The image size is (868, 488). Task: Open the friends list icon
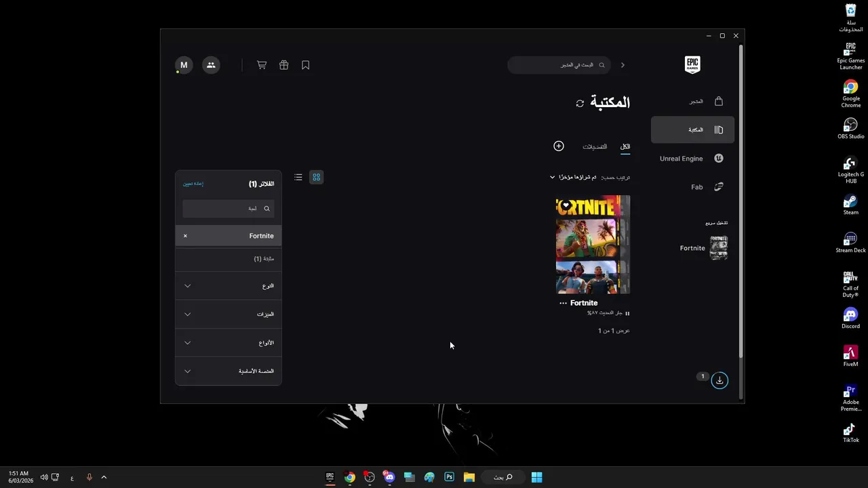point(211,65)
